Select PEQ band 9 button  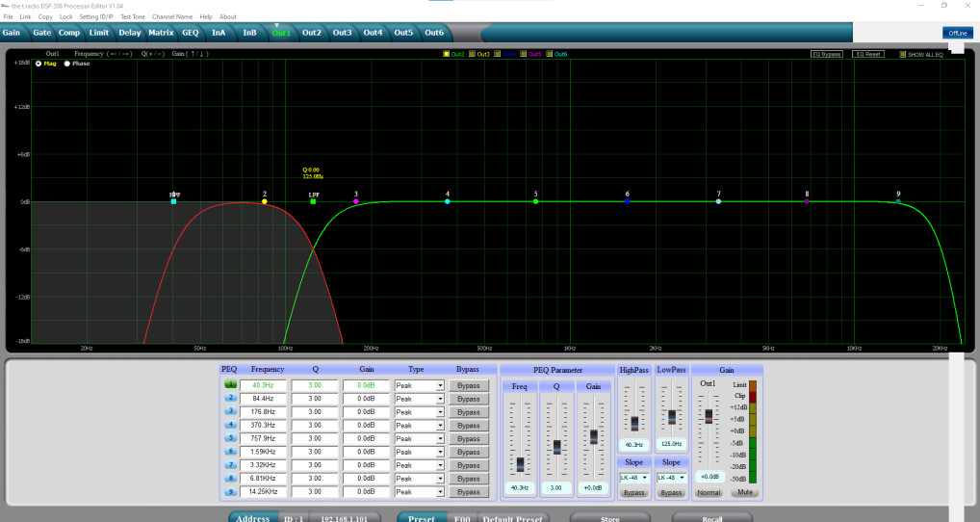(x=230, y=491)
